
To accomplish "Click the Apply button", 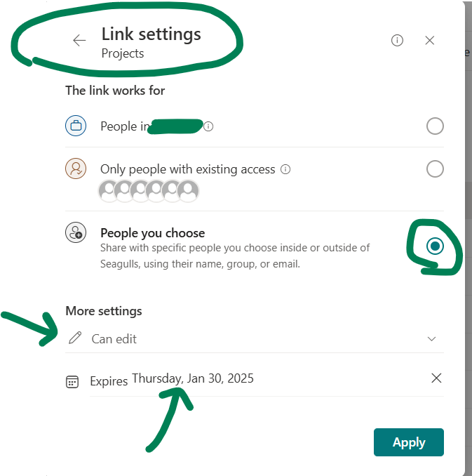I will [x=409, y=442].
